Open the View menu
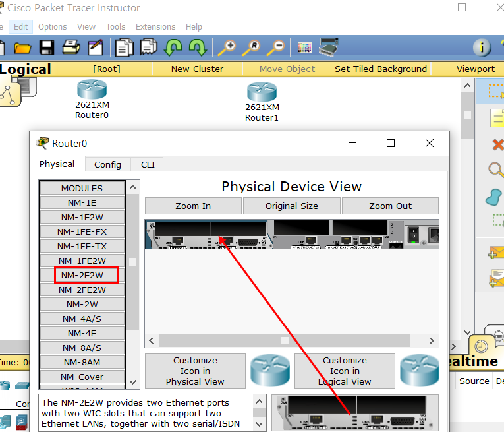The height and width of the screenshot is (432, 504). click(86, 26)
